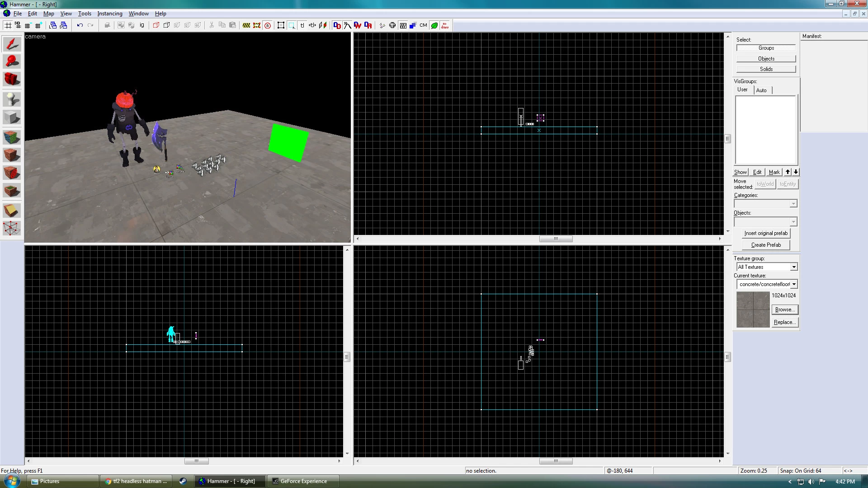
Task: Click the CM toolbar icon
Action: [x=423, y=25]
